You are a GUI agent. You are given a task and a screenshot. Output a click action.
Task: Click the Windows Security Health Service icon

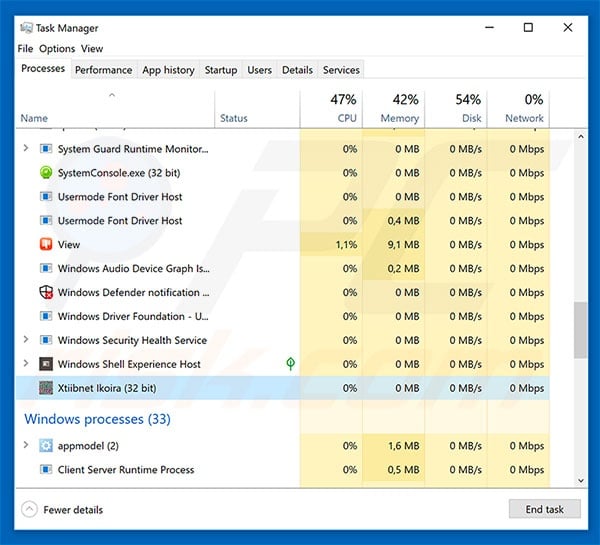pyautogui.click(x=46, y=340)
